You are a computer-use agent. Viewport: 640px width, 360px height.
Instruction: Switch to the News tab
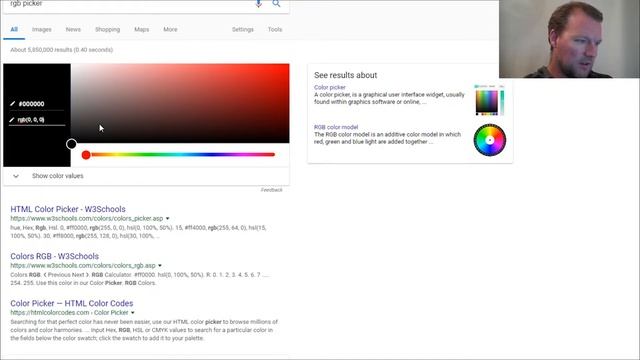[x=73, y=29]
